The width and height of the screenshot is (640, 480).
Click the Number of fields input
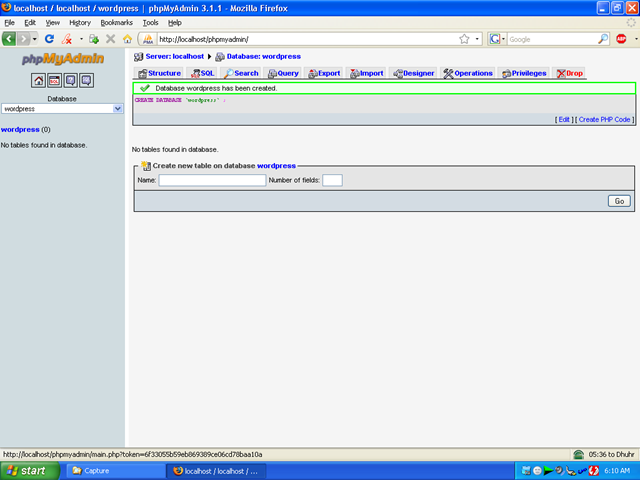pyautogui.click(x=332, y=180)
